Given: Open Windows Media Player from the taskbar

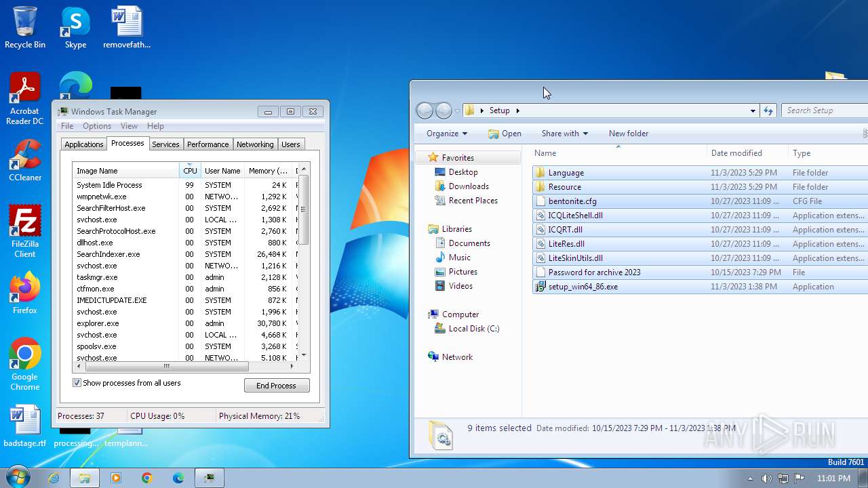Looking at the screenshot, I should point(116,478).
